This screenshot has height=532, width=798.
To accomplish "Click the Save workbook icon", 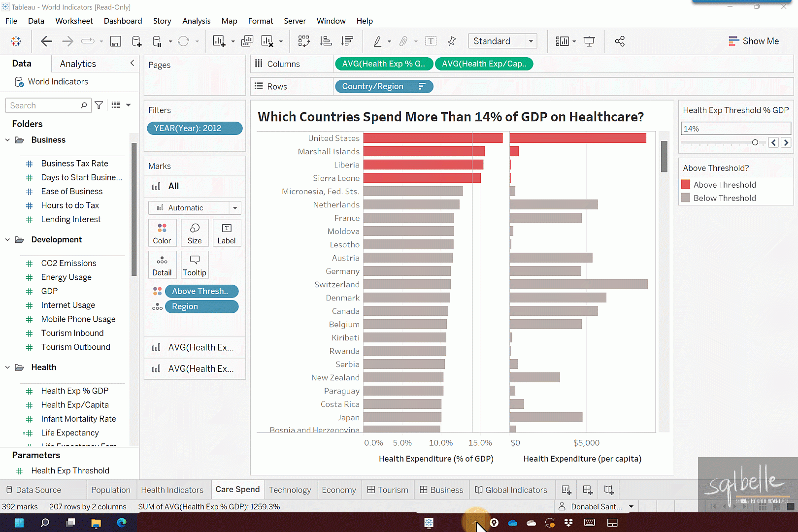I will [115, 41].
